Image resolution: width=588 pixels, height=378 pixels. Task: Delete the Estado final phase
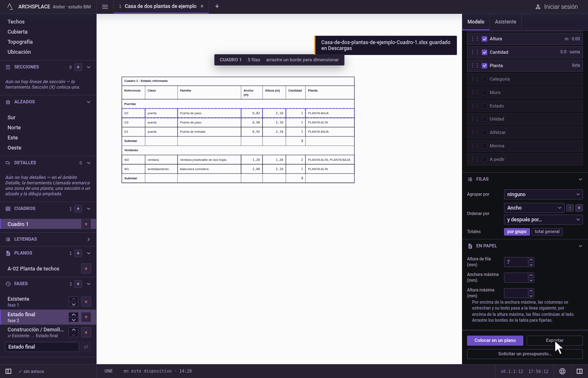click(x=86, y=317)
